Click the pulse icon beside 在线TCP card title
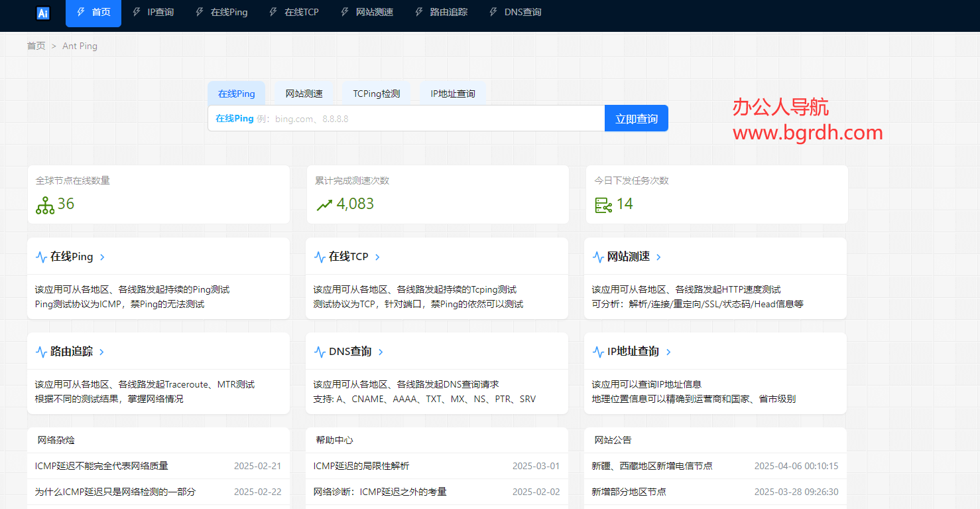Viewport: 980px width, 509px height. 320,257
